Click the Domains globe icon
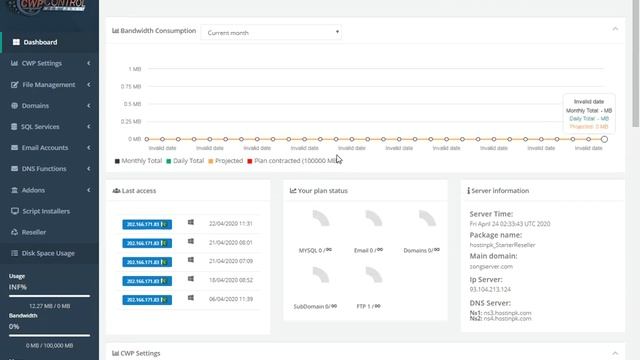Screen dimensions: 640x360 point(14,106)
